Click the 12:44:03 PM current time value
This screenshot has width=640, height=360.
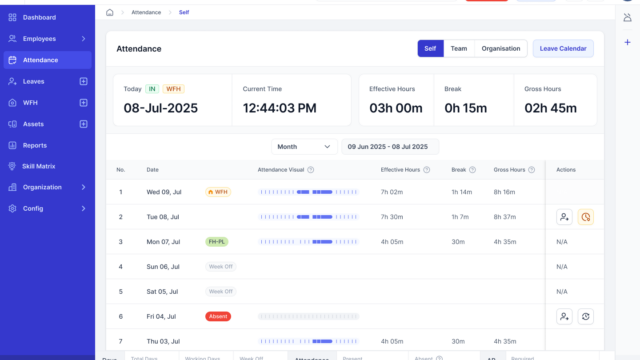coord(280,108)
